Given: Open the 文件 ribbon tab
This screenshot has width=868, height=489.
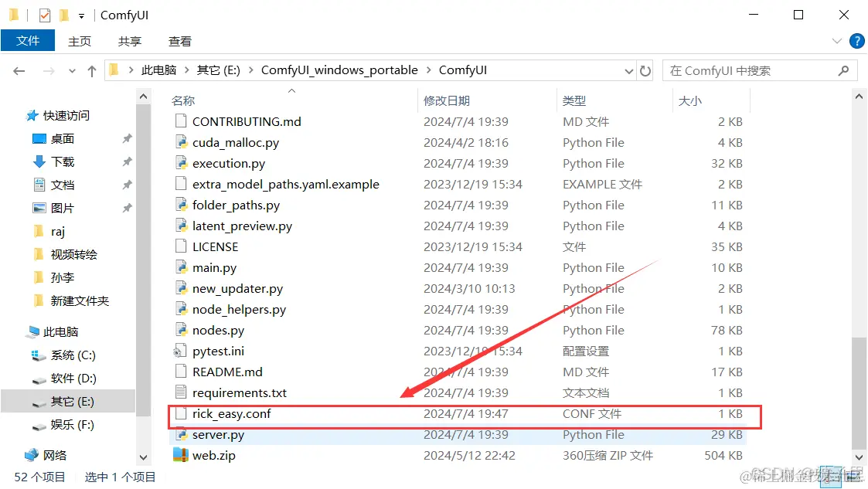Looking at the screenshot, I should (28, 41).
